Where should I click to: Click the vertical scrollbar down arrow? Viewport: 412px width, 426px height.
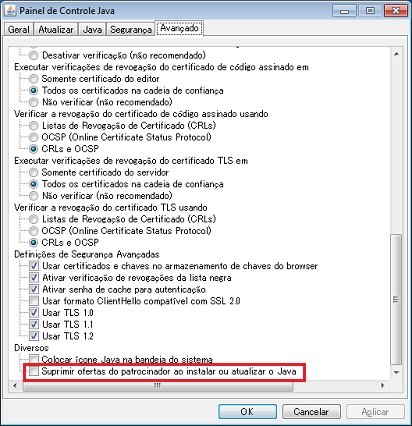tap(396, 372)
